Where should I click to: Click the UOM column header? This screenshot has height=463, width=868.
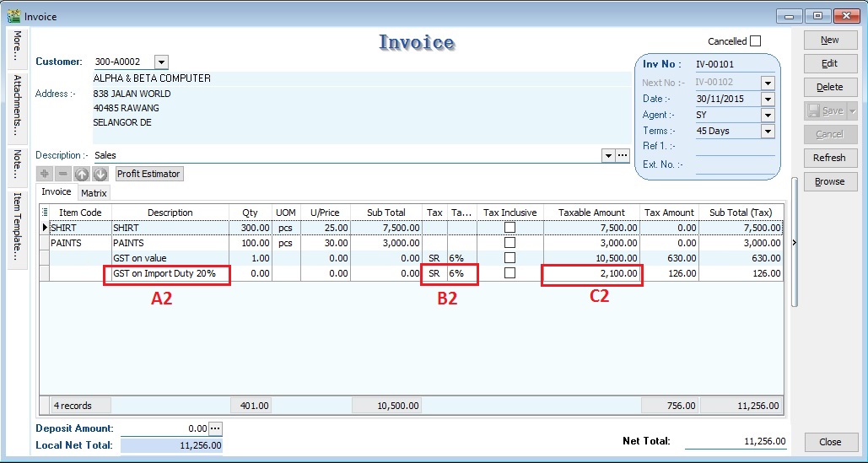[286, 213]
